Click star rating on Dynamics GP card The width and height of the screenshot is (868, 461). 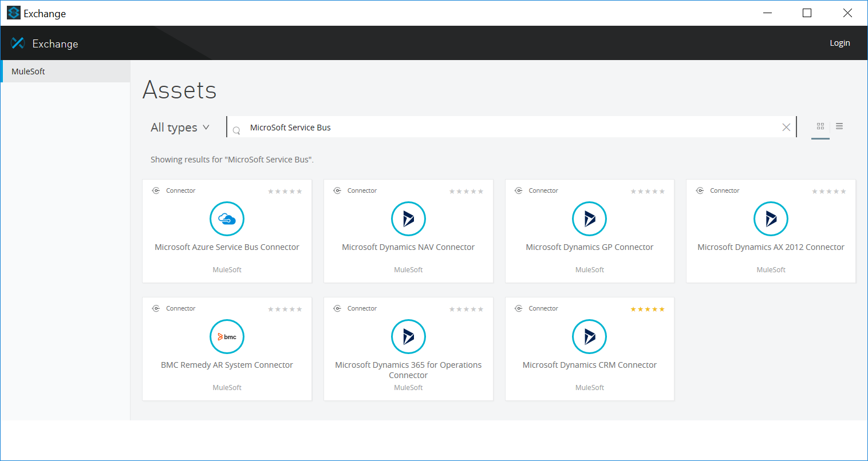coord(648,192)
